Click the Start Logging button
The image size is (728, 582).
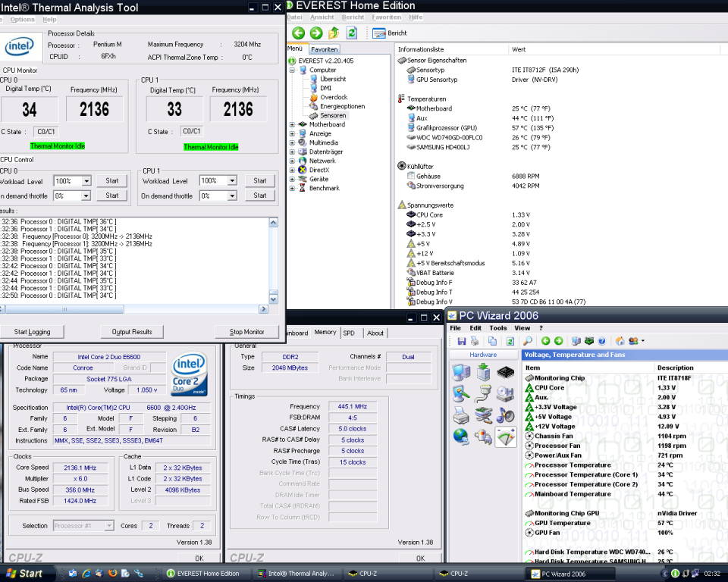click(33, 332)
